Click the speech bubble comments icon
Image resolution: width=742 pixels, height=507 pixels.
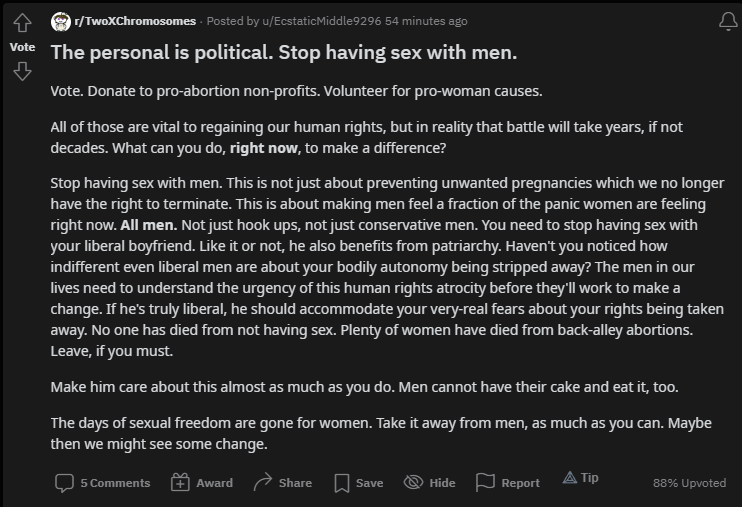(64, 483)
